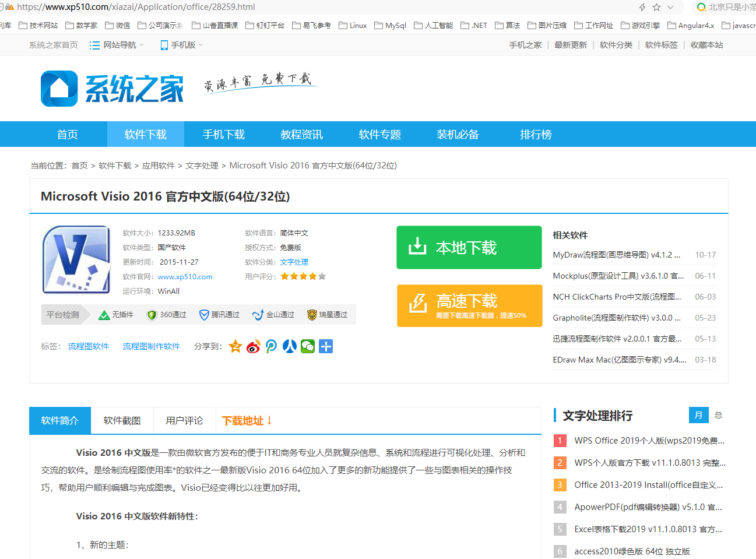Viewport: 756px width, 559px height.
Task: Open the MySql bookmark folder
Action: [391, 26]
